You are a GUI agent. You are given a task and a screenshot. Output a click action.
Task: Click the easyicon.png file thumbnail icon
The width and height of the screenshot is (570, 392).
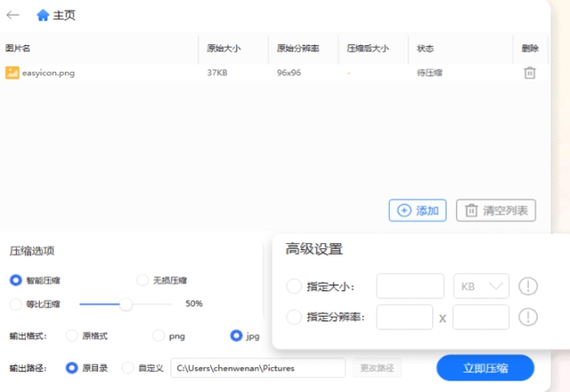tap(12, 73)
